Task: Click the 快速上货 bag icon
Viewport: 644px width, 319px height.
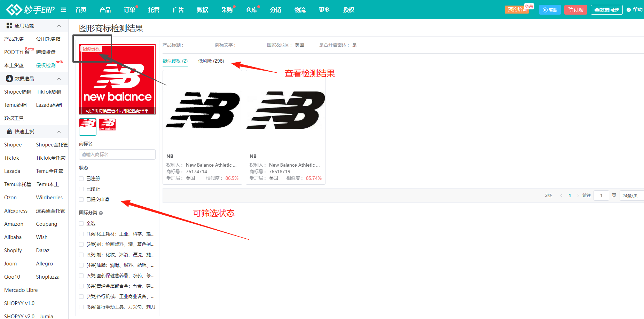Action: pyautogui.click(x=9, y=131)
